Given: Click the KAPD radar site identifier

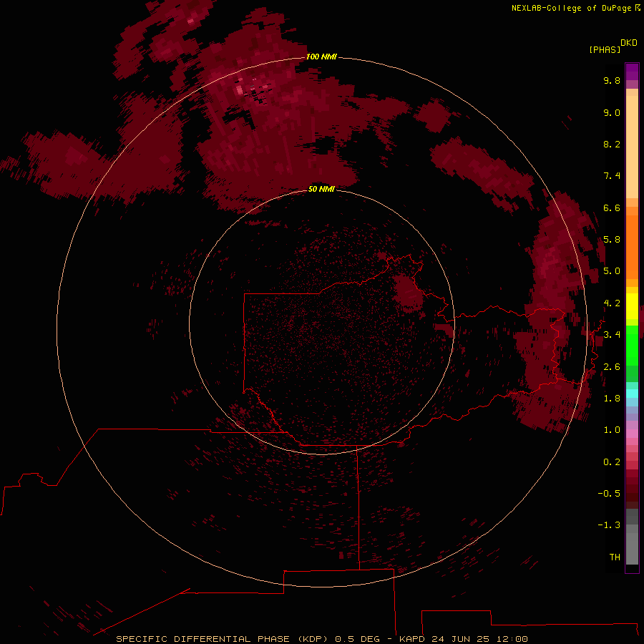Looking at the screenshot, I should pyautogui.click(x=412, y=639).
